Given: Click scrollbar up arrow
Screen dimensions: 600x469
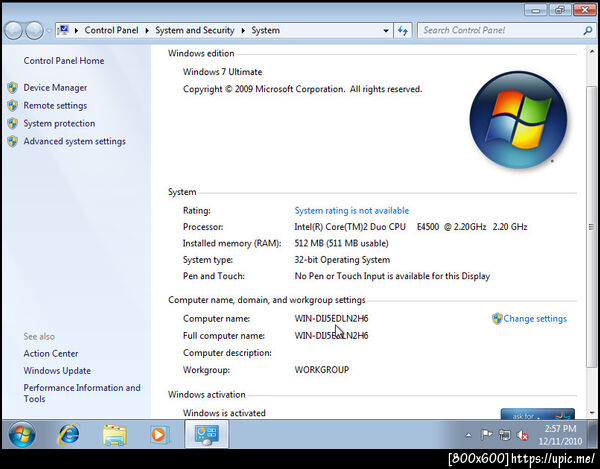Looking at the screenshot, I should tap(592, 51).
